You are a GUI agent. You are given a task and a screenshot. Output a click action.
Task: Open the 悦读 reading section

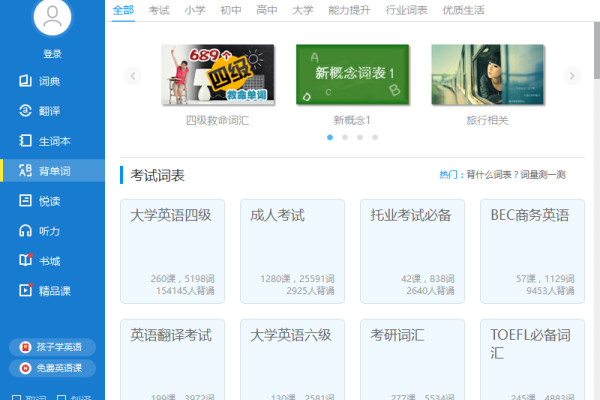click(52, 201)
